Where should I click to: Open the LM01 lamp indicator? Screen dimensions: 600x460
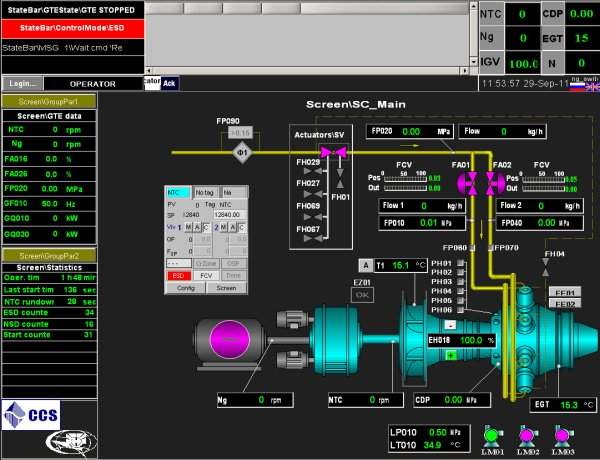point(490,434)
